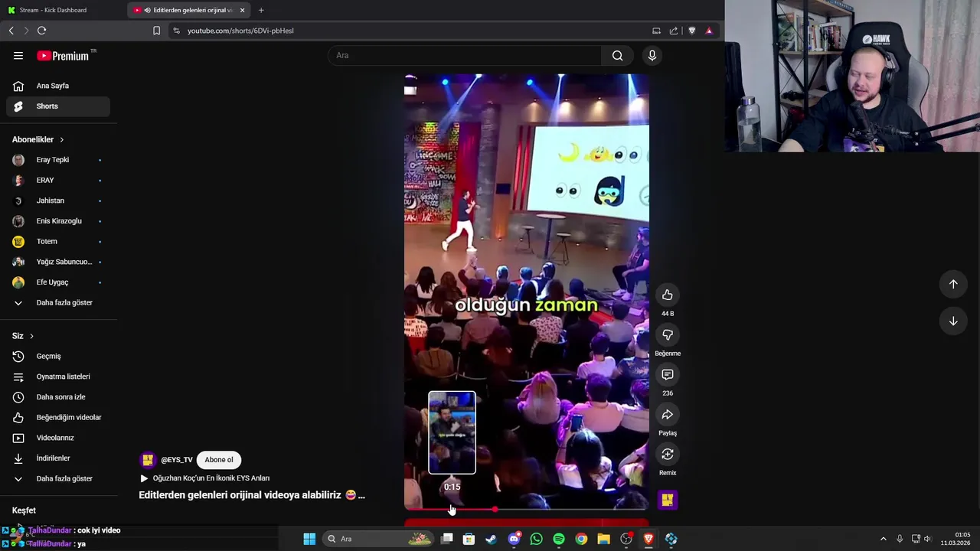Open the Windows Start menu
Viewport: 980px width, 551px height.
tap(309, 539)
